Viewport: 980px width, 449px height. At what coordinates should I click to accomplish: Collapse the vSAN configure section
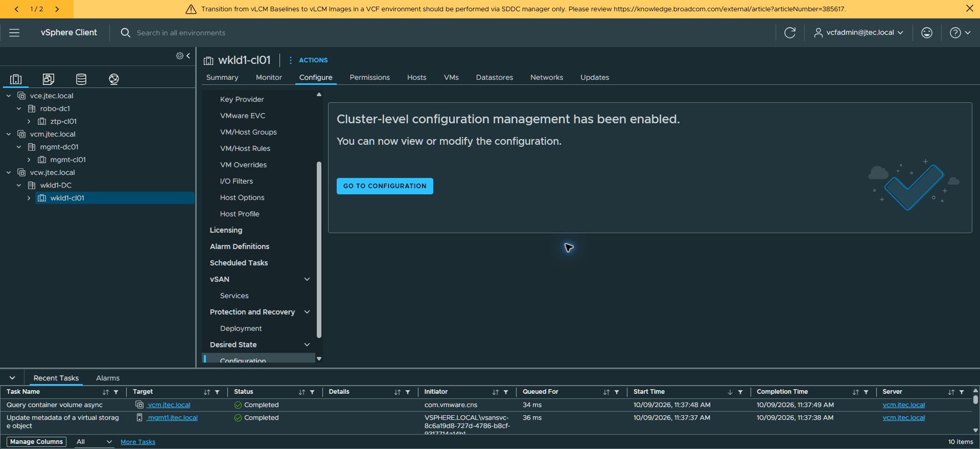(307, 279)
